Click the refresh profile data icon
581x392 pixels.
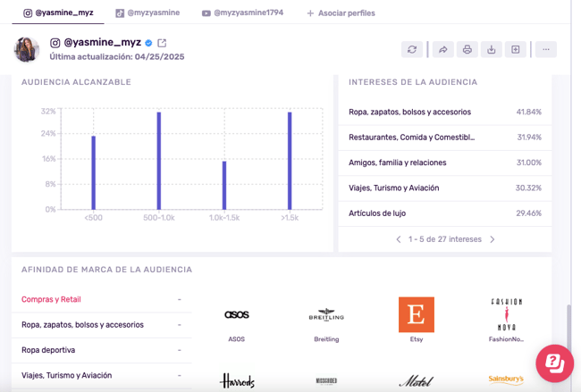tap(412, 50)
